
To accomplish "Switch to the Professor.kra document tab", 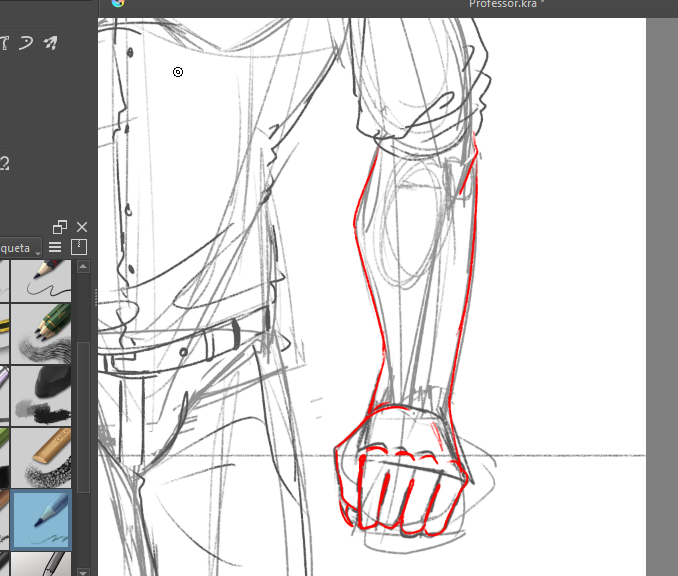I will [x=506, y=4].
